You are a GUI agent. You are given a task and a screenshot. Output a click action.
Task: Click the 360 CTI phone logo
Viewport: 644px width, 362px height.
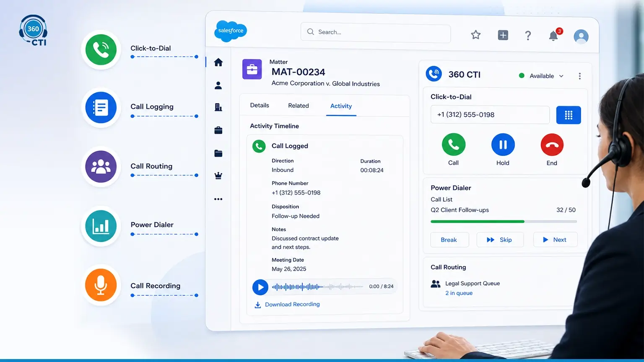434,74
